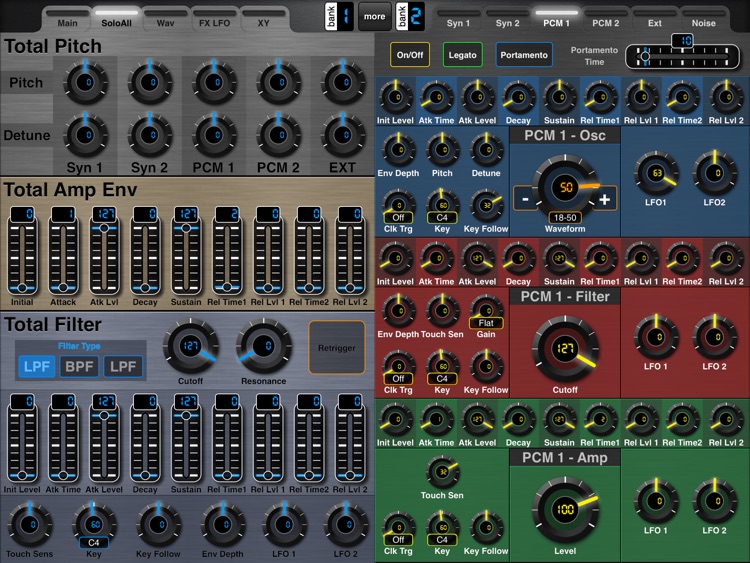Select bank 2
The image size is (750, 563).
410,16
